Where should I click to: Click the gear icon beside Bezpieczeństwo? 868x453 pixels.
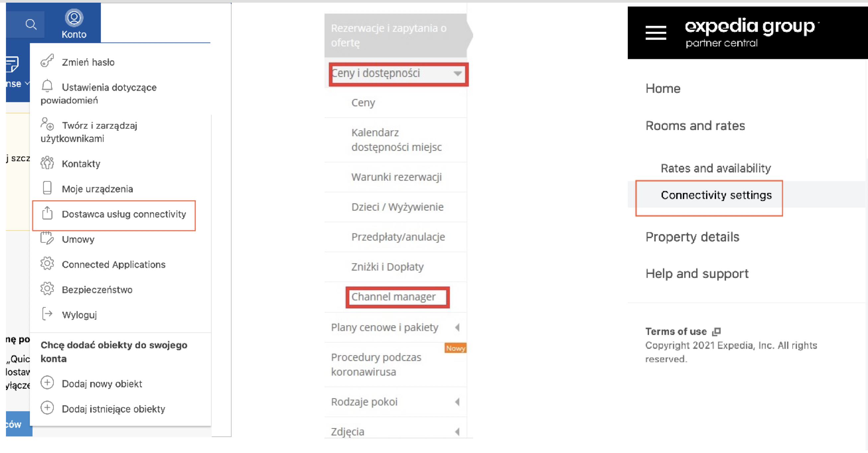[x=47, y=289]
